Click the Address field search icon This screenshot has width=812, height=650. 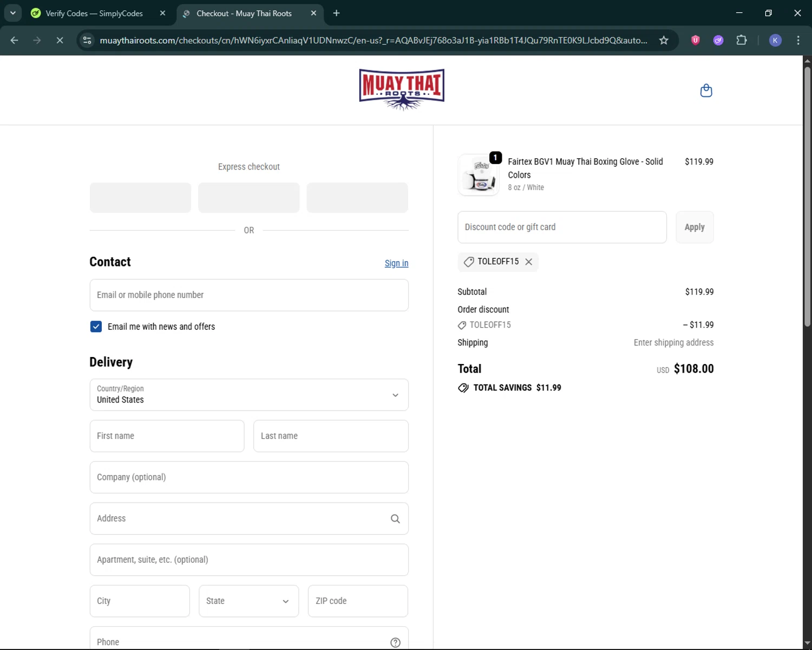395,519
